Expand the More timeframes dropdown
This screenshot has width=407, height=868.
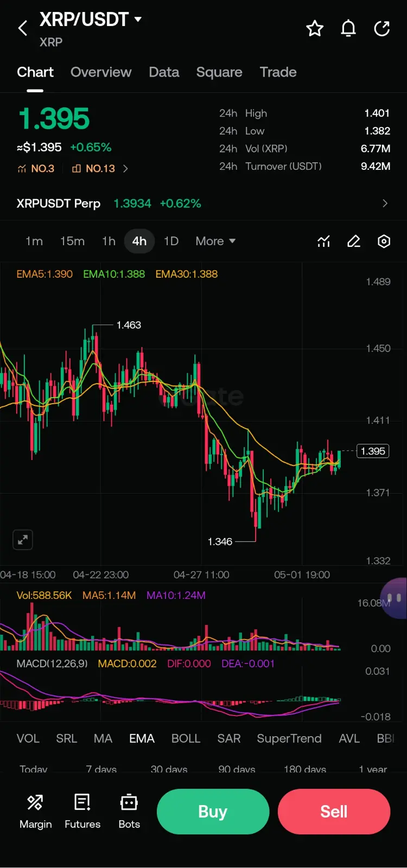(x=215, y=241)
